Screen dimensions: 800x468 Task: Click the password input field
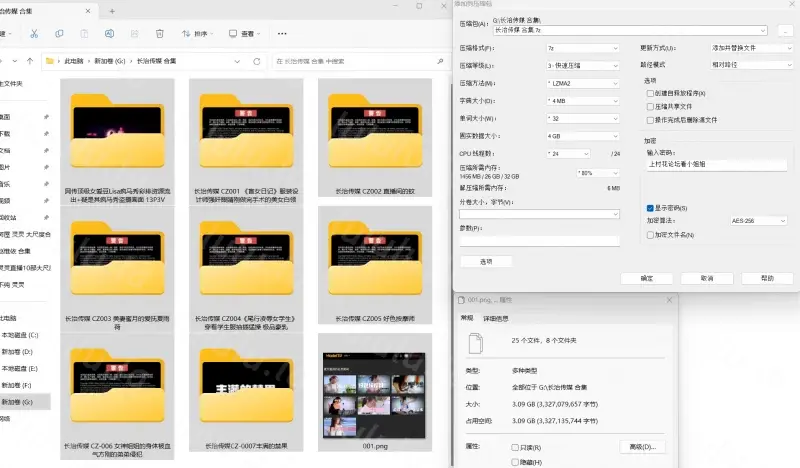click(716, 164)
